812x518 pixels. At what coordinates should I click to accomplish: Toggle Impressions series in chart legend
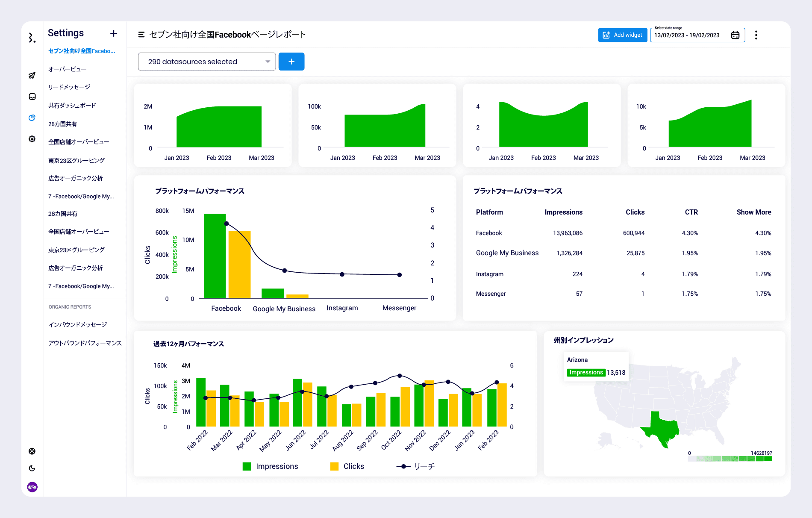[x=270, y=466]
